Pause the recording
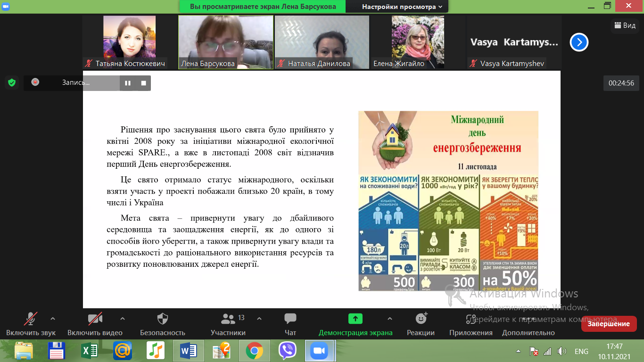The width and height of the screenshot is (644, 362). pos(128,83)
